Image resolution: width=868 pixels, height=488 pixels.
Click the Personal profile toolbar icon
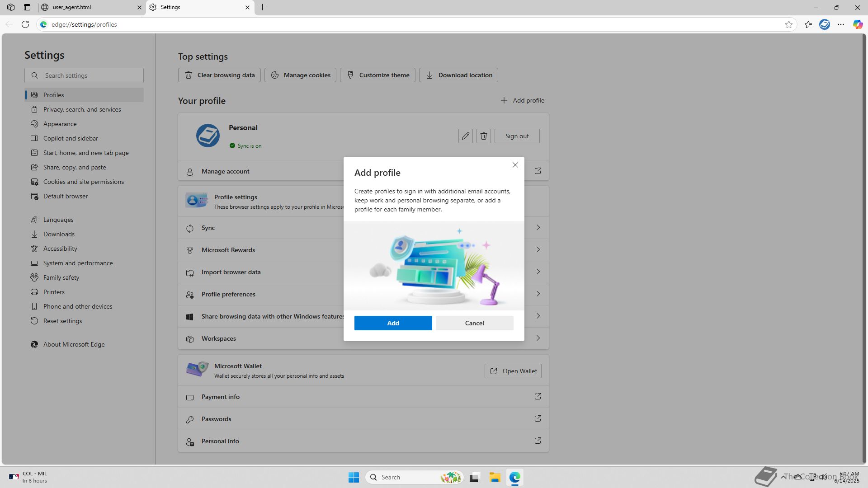pos(824,24)
